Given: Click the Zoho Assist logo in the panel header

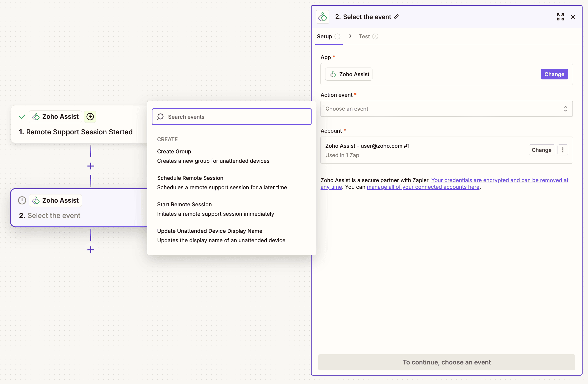Looking at the screenshot, I should point(323,17).
